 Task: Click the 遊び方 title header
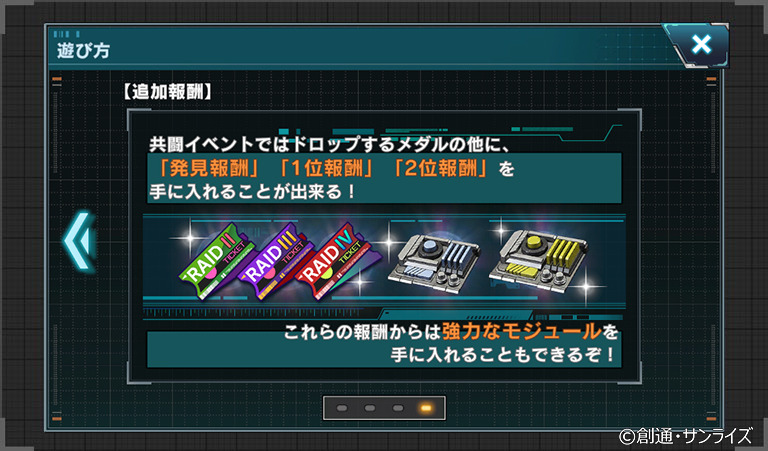(83, 50)
